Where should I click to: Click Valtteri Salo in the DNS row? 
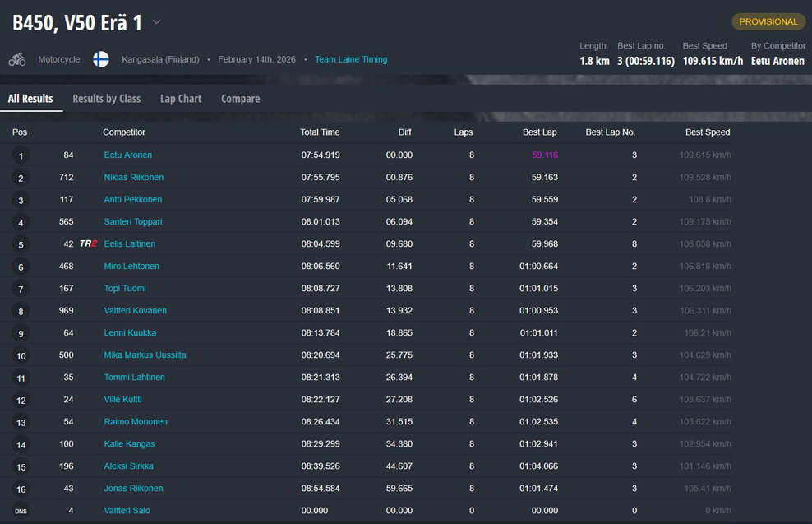click(x=127, y=511)
